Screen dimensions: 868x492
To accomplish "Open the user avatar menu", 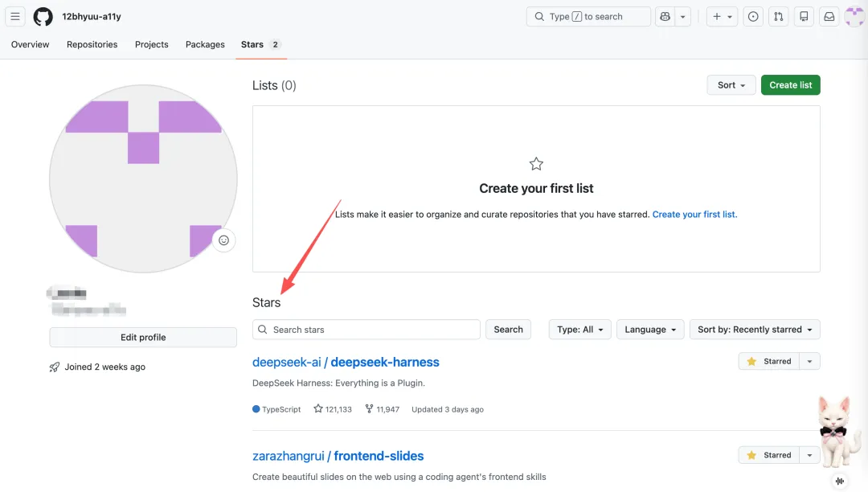I will (854, 17).
